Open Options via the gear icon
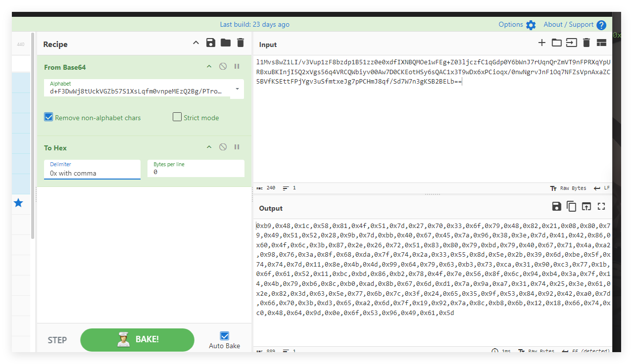This screenshot has height=364, width=633. (x=531, y=25)
